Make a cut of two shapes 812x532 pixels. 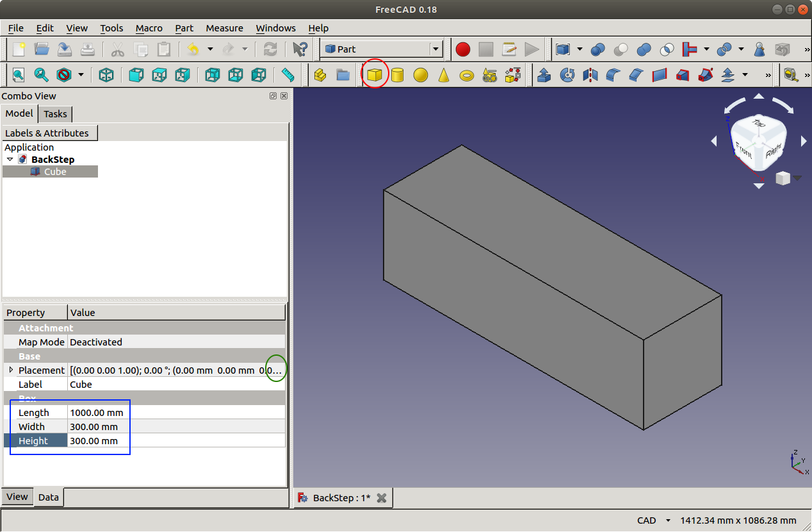(621, 49)
